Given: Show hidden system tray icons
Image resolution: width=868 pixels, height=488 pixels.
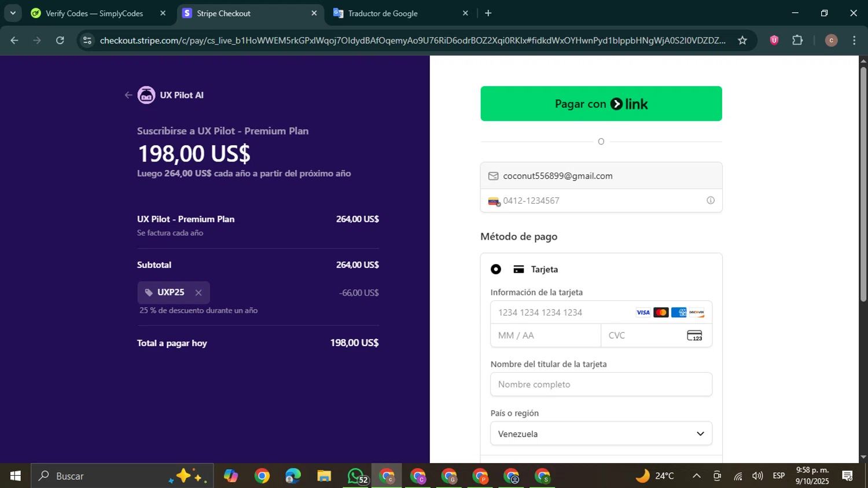Looking at the screenshot, I should tap(697, 476).
